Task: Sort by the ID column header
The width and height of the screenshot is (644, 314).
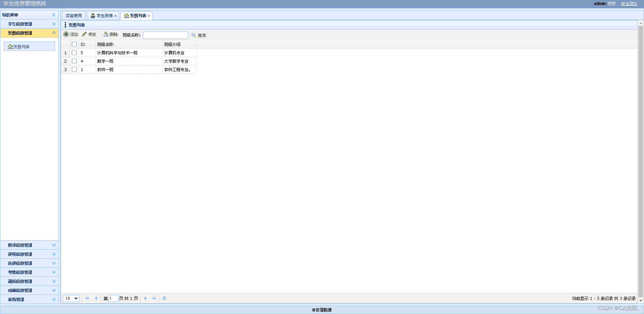Action: point(87,44)
